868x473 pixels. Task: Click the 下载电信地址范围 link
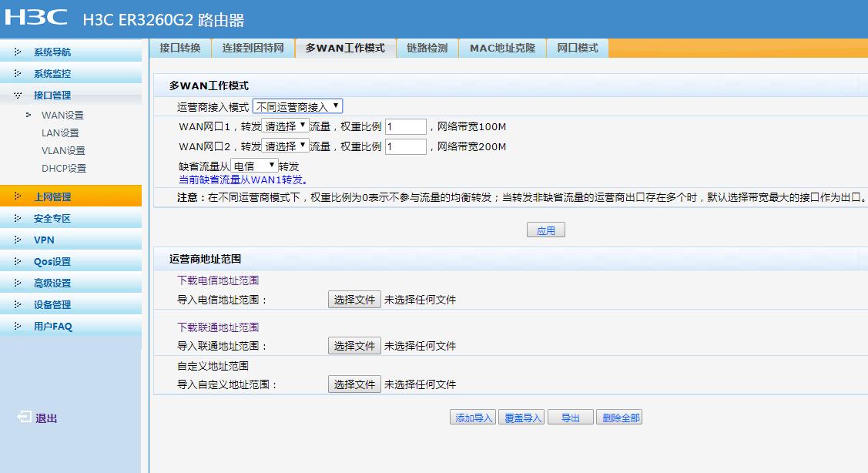(218, 280)
